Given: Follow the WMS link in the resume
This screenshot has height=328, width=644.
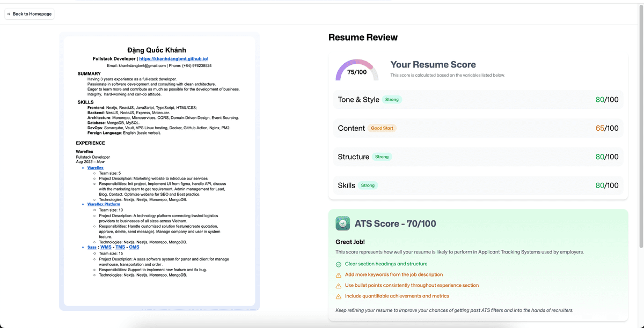Looking at the screenshot, I should pos(106,247).
